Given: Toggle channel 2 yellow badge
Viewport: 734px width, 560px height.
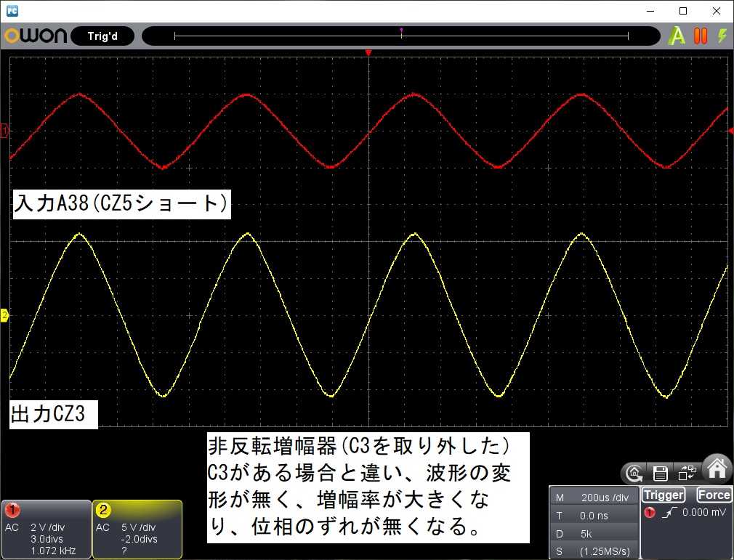Looking at the screenshot, I should [103, 510].
